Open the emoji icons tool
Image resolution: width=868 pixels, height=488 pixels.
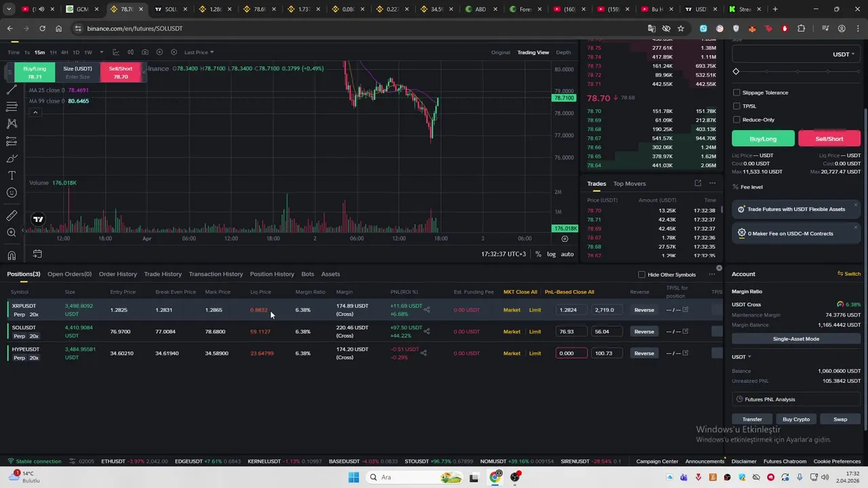point(12,193)
